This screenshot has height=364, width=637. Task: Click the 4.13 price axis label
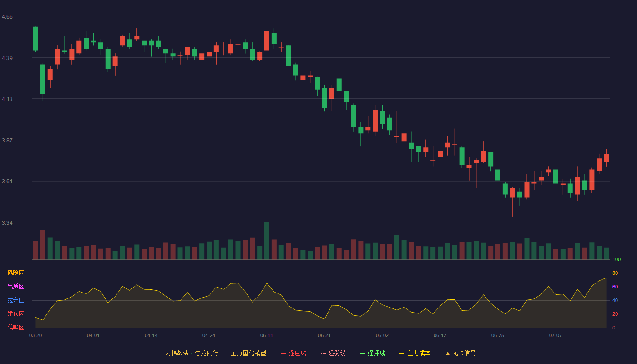click(x=7, y=99)
